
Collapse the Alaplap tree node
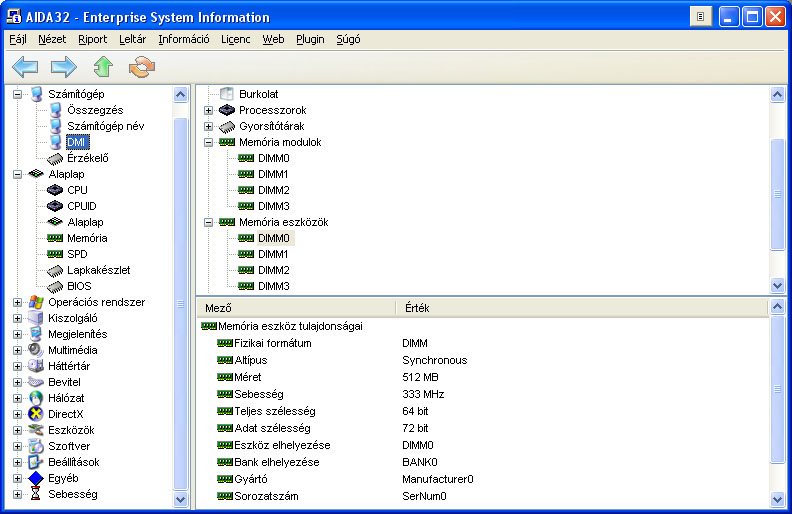pyautogui.click(x=18, y=174)
